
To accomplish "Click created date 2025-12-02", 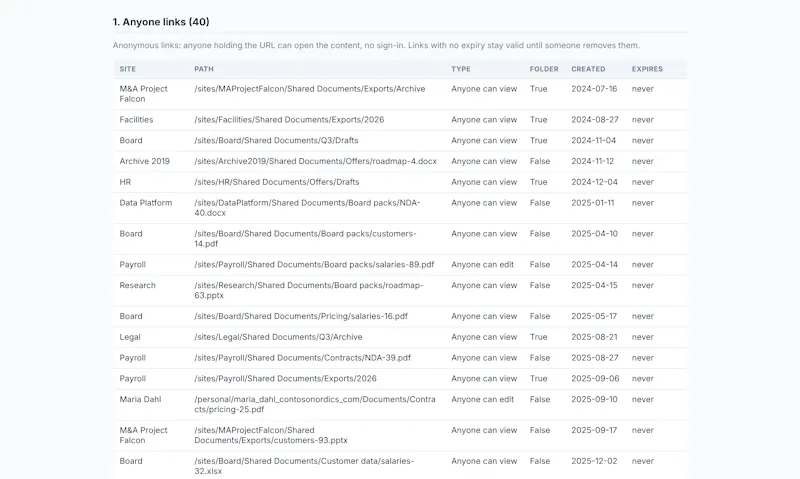I will tap(594, 461).
